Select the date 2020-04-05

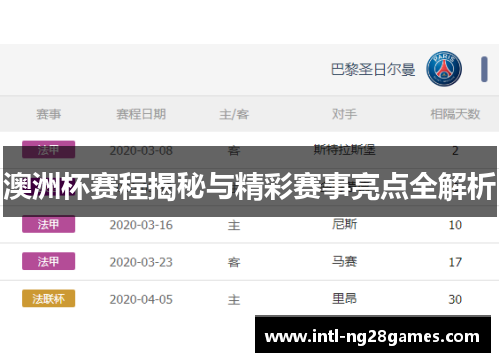click(x=141, y=300)
